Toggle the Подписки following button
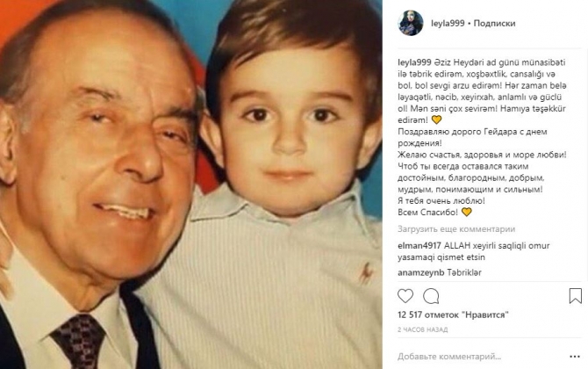 point(494,23)
